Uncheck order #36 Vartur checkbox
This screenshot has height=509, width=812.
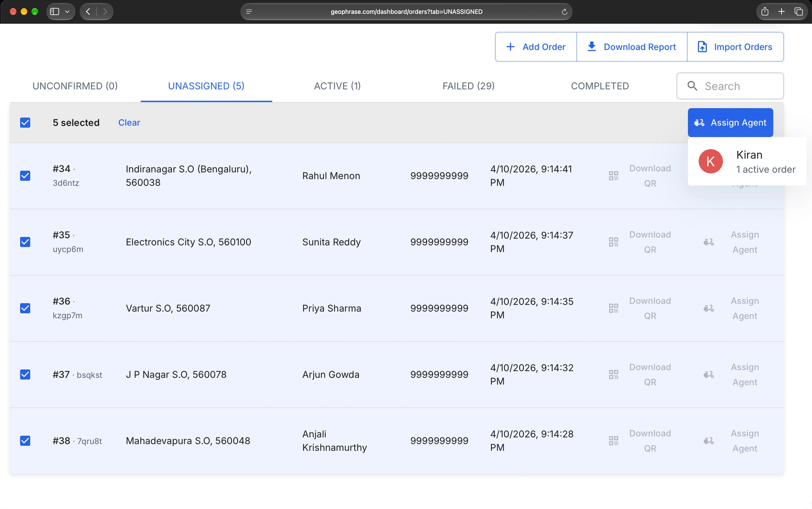(25, 308)
